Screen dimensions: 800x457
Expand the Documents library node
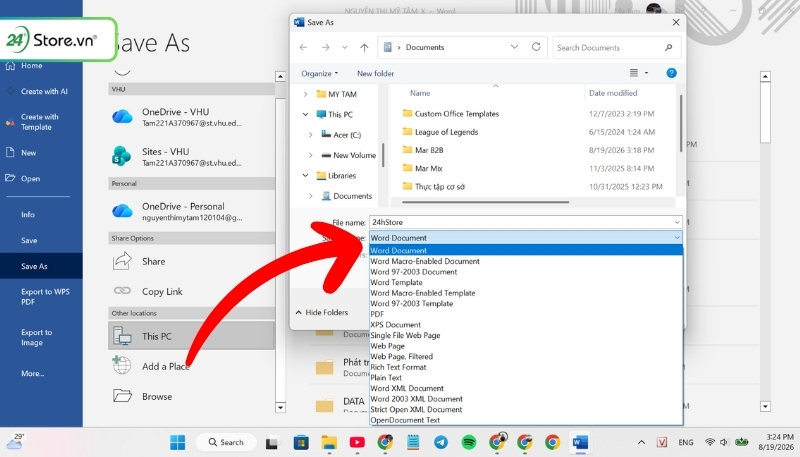tap(310, 196)
